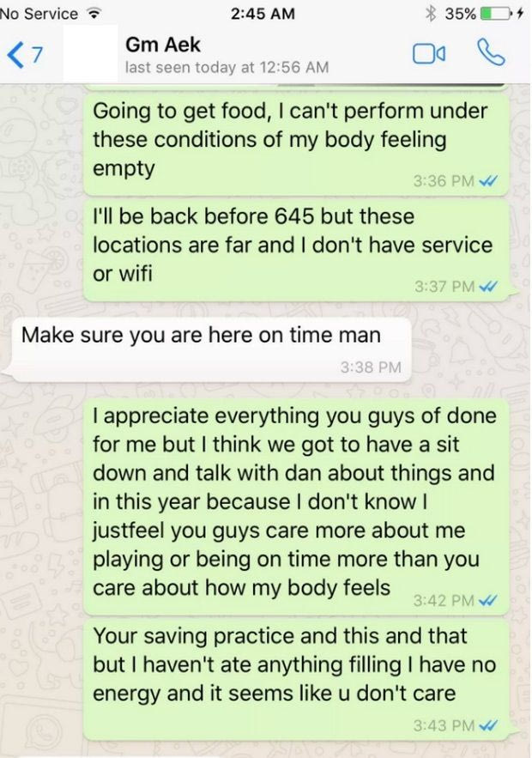Tap the 3:38 PM timestamp

pyautogui.click(x=371, y=367)
